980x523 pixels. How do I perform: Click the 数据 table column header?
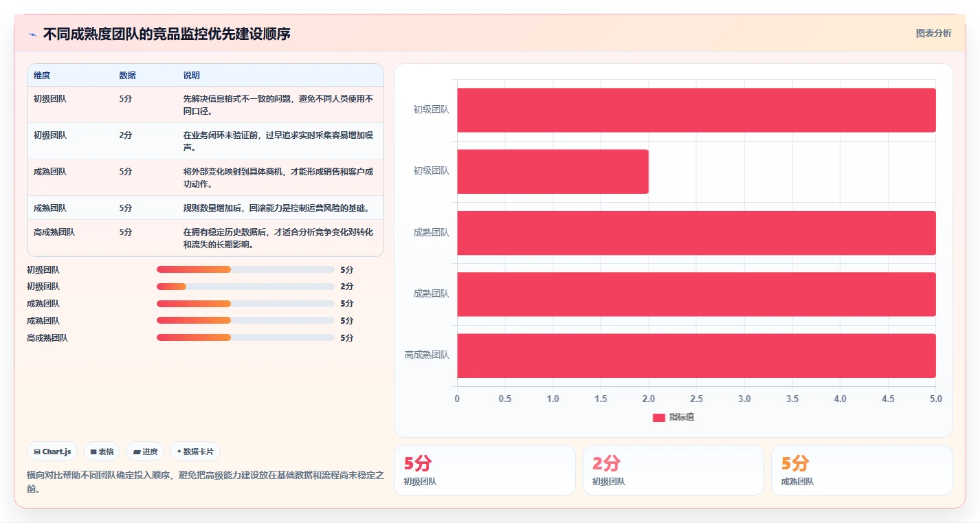coord(127,76)
